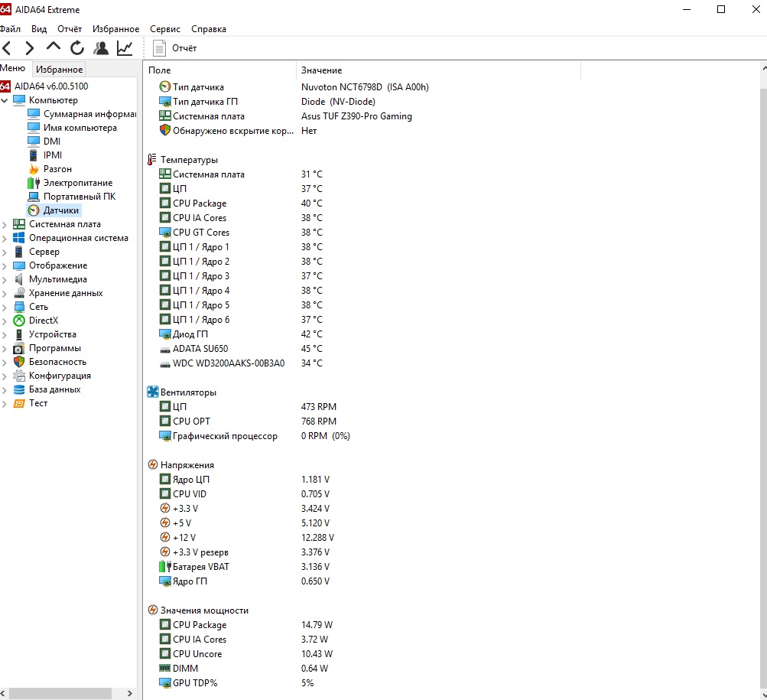This screenshot has width=767, height=700.
Task: Click the Безопасность shield icon
Action: pos(19,362)
